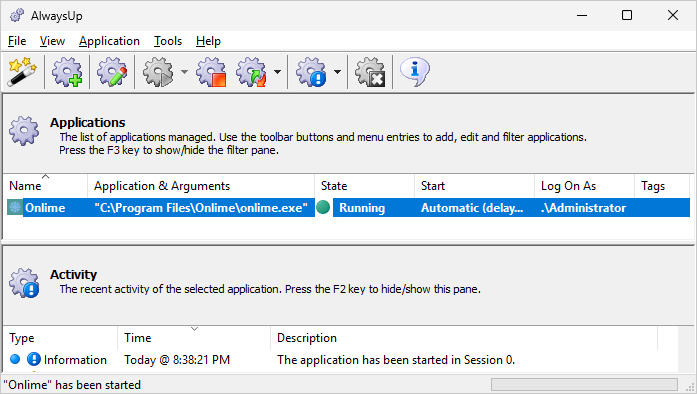Maximize the AlwaysUp window
Screen dimensions: 697x394
click(x=627, y=15)
